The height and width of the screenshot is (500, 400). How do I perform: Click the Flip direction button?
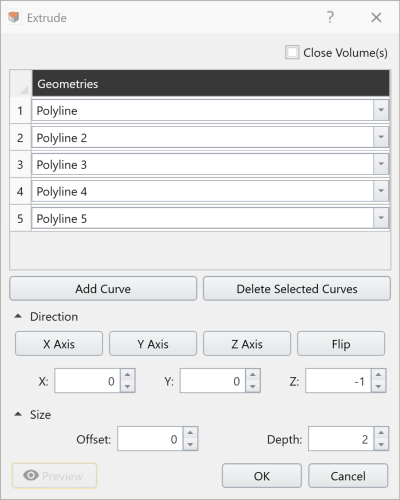(341, 344)
